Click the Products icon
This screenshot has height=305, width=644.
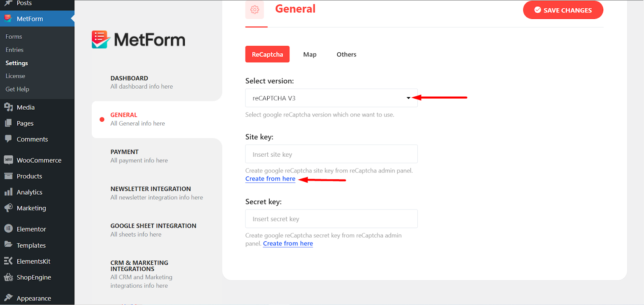[x=8, y=176]
